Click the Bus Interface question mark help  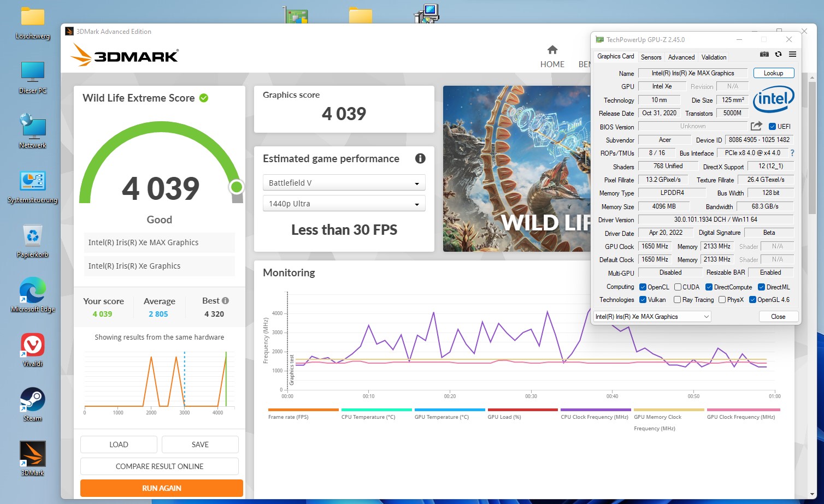tap(792, 153)
